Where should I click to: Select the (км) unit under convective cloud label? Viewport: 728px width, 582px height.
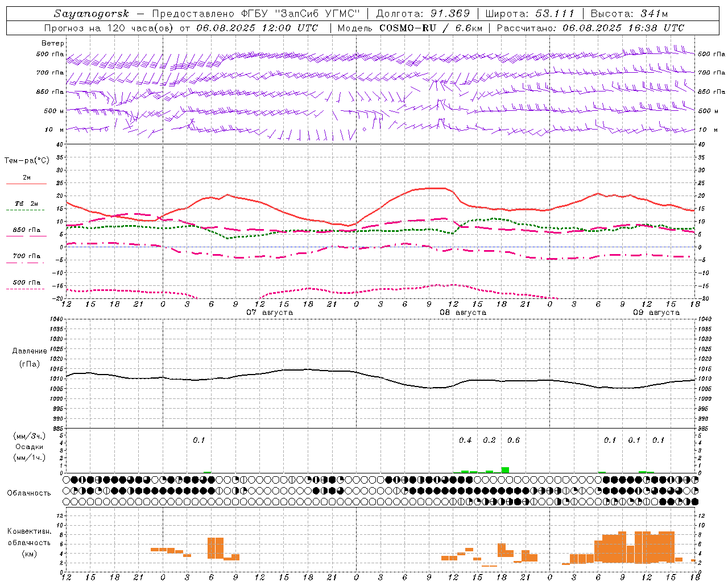(30, 554)
